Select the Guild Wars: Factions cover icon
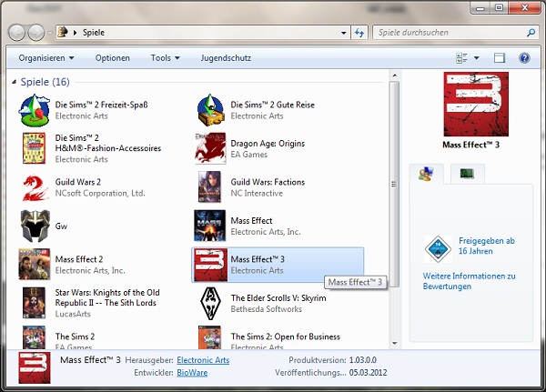This screenshot has width=546, height=392. [x=209, y=187]
